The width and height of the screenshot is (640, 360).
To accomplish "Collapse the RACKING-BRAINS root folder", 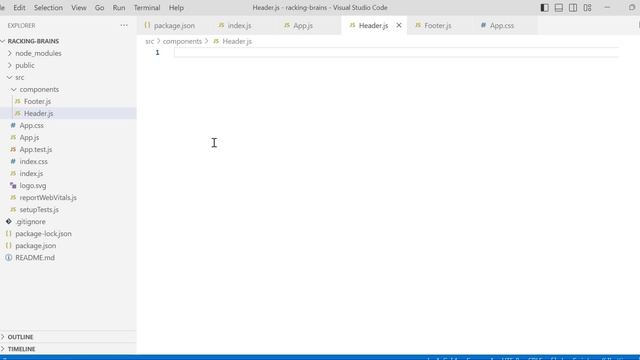I will [x=33, y=41].
